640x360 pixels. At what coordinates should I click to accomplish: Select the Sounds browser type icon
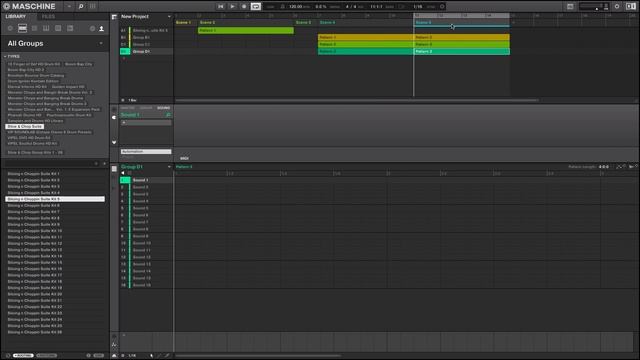click(x=34, y=28)
